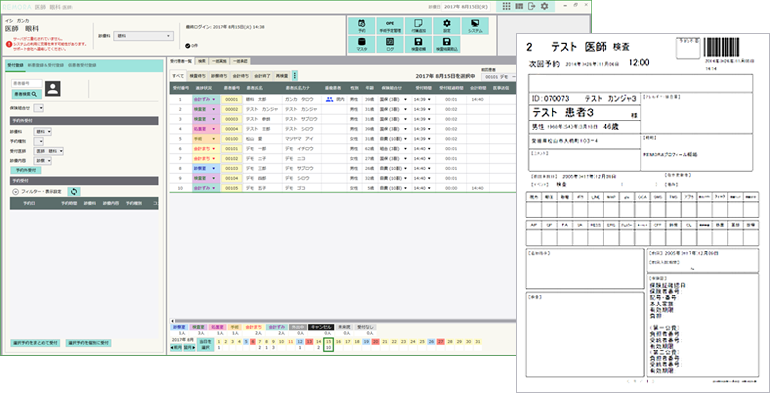The width and height of the screenshot is (770, 393).
Task: Open 設定 gear tile in the toolbar grid
Action: (x=446, y=26)
